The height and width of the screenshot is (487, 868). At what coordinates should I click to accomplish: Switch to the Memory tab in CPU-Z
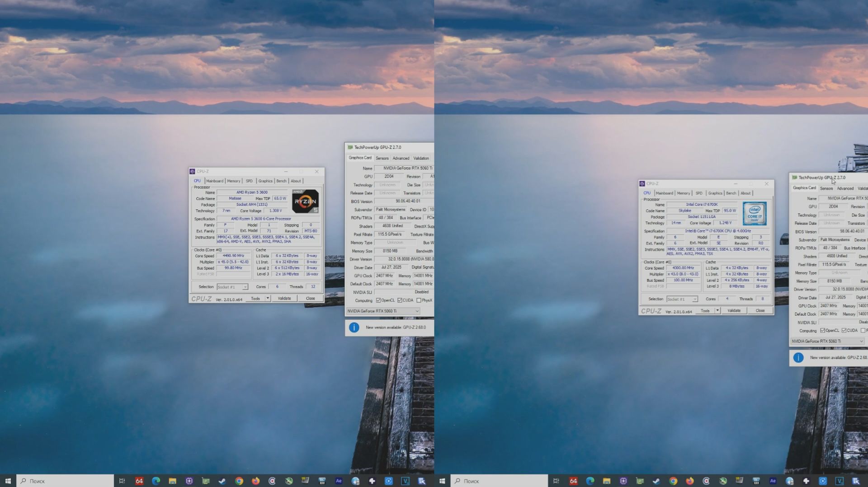(233, 181)
